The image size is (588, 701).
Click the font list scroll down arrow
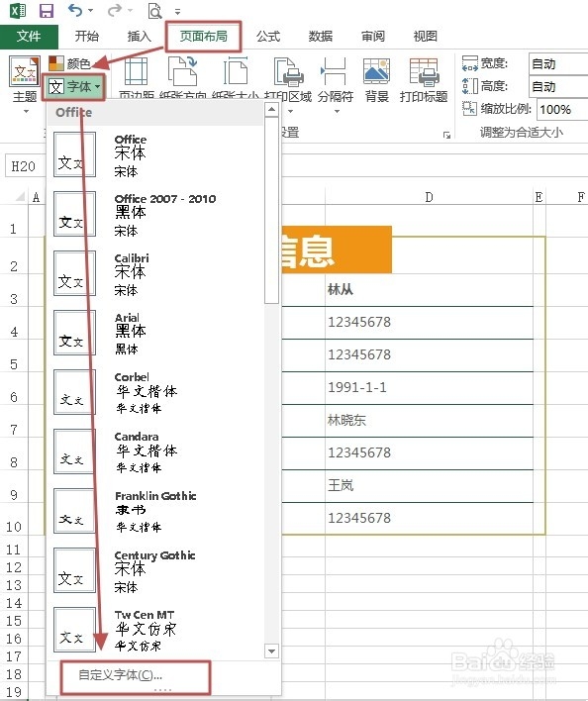(271, 651)
